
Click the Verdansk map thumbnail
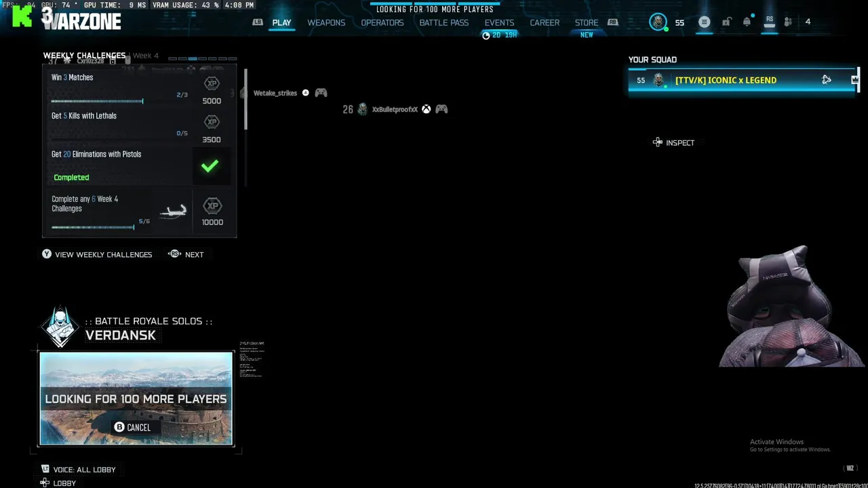click(x=136, y=399)
